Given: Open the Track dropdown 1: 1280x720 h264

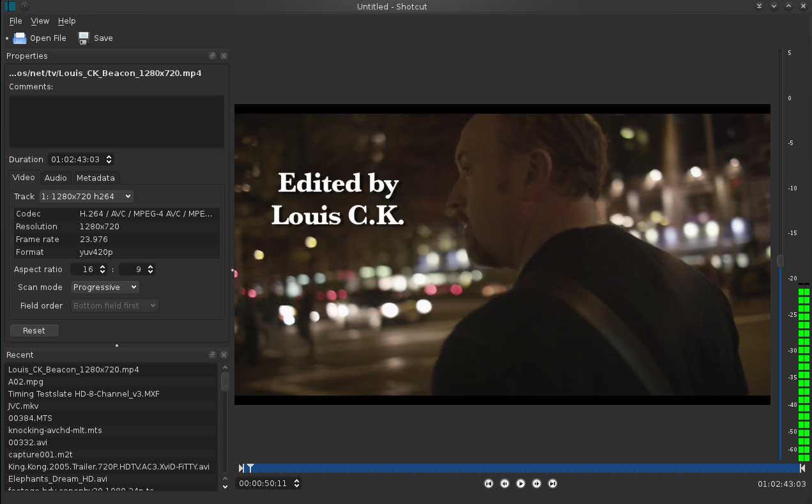Looking at the screenshot, I should (86, 196).
